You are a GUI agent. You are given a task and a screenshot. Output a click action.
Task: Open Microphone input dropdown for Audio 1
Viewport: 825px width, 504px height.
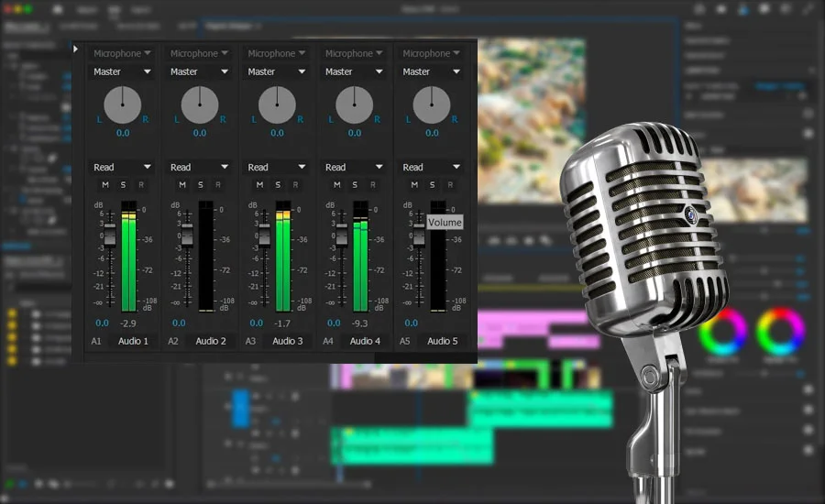[x=122, y=53]
